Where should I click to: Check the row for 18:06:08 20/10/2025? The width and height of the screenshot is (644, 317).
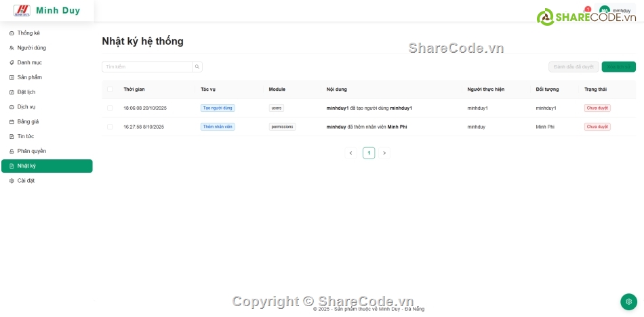click(110, 108)
